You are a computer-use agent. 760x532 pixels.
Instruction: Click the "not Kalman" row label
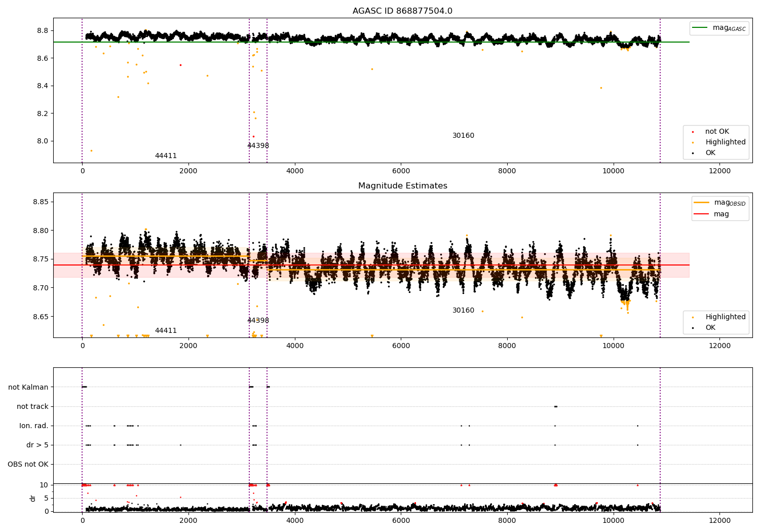pos(28,387)
